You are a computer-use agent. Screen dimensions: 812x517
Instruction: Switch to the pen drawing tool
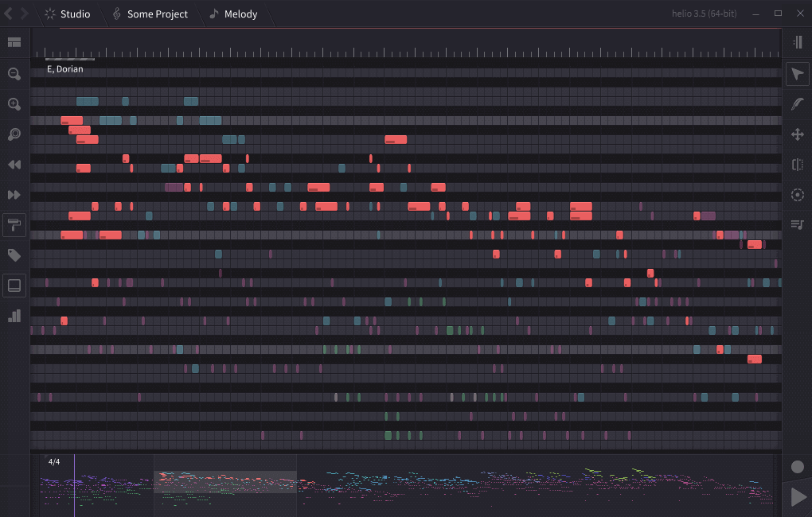798,103
